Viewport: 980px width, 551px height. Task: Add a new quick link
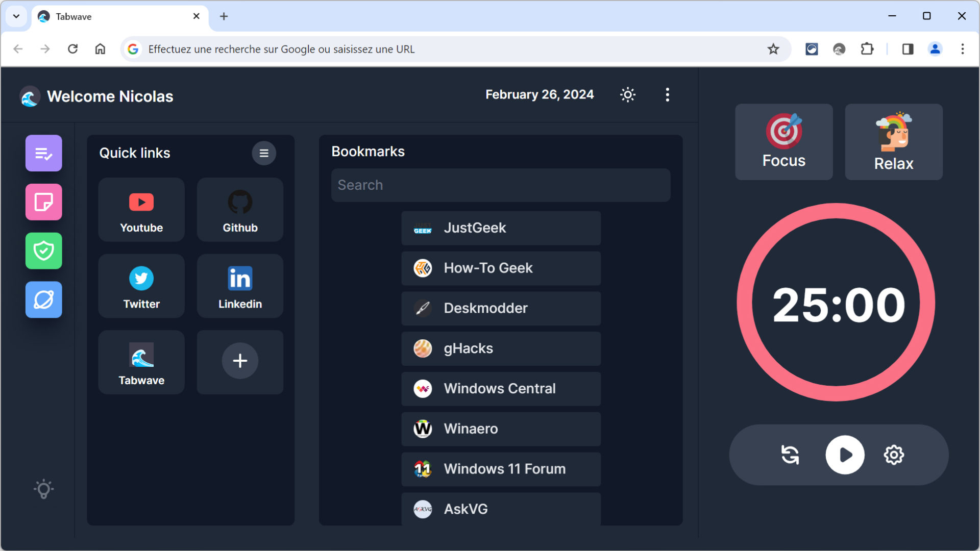(240, 361)
